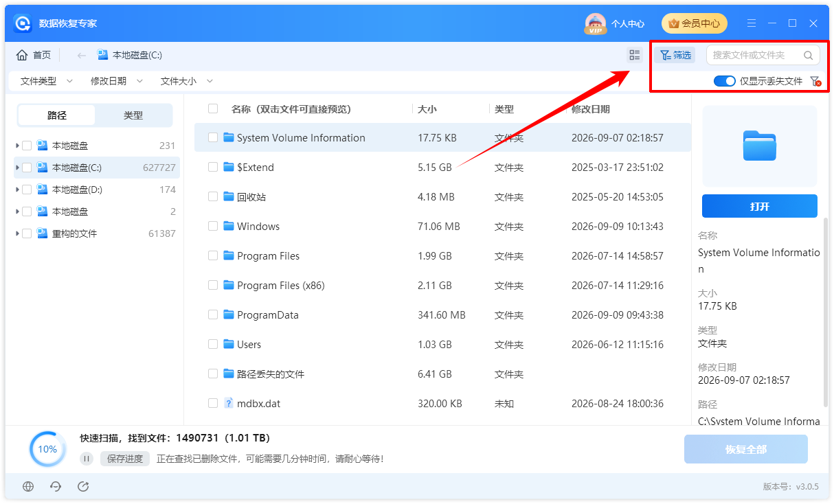Click the back arrow in the path bar

pyautogui.click(x=81, y=55)
